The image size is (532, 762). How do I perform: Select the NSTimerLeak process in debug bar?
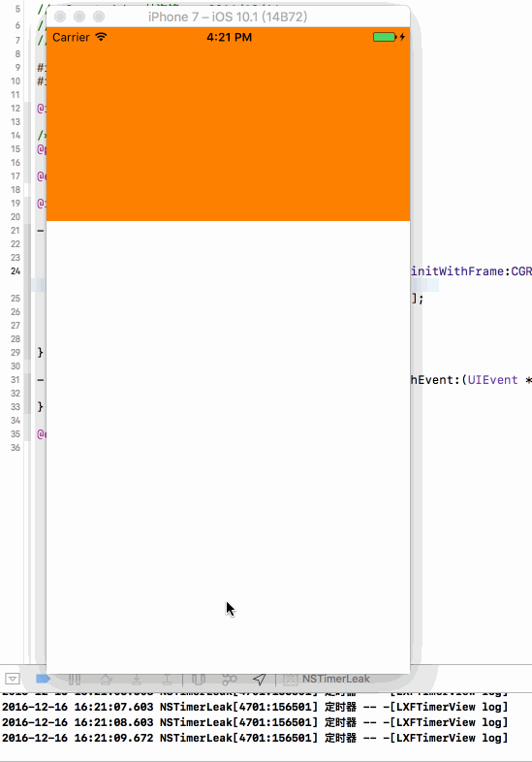point(327,679)
